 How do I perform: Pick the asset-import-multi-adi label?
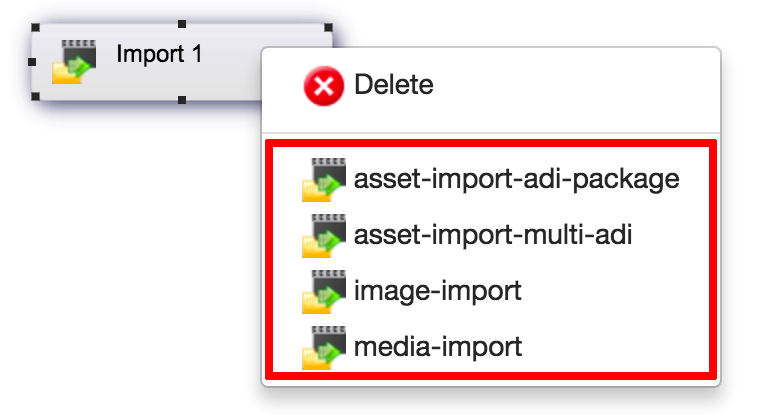(493, 235)
